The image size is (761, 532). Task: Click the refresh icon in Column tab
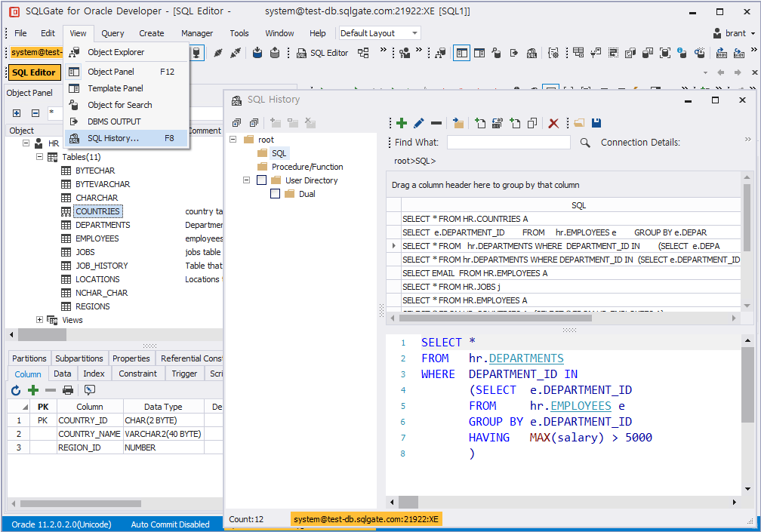pos(16,390)
